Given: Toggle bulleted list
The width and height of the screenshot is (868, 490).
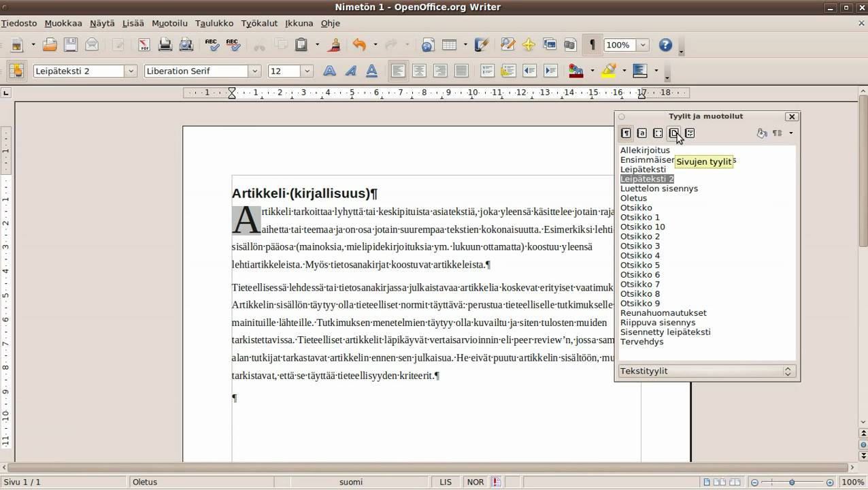Looking at the screenshot, I should pyautogui.click(x=508, y=71).
